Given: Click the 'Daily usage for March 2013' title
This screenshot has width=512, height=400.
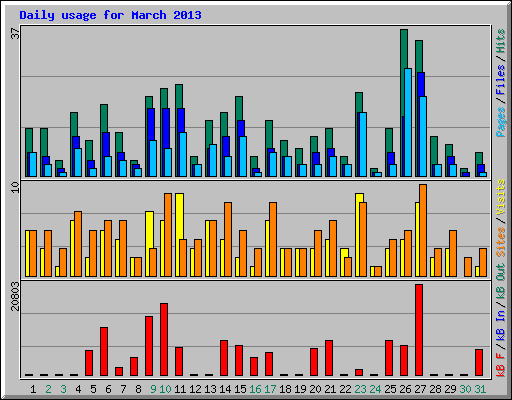Looking at the screenshot, I should [110, 15].
